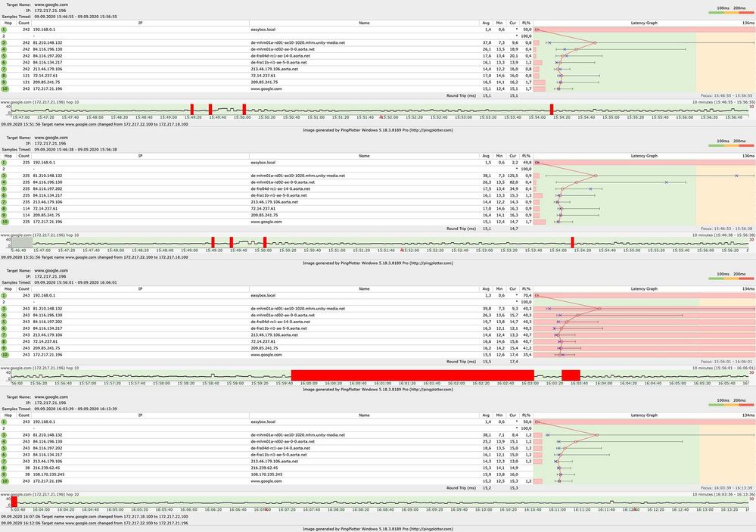Click the long red outage block in 15:56:01 timeline
Screen dimensions: 756x532
[x=412, y=375]
